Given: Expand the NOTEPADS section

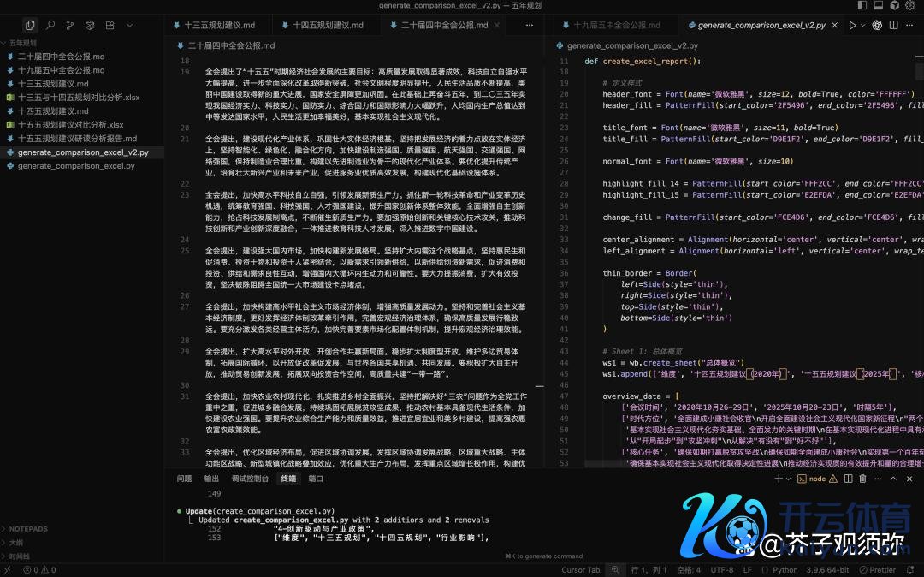Looking at the screenshot, I should click(x=28, y=529).
